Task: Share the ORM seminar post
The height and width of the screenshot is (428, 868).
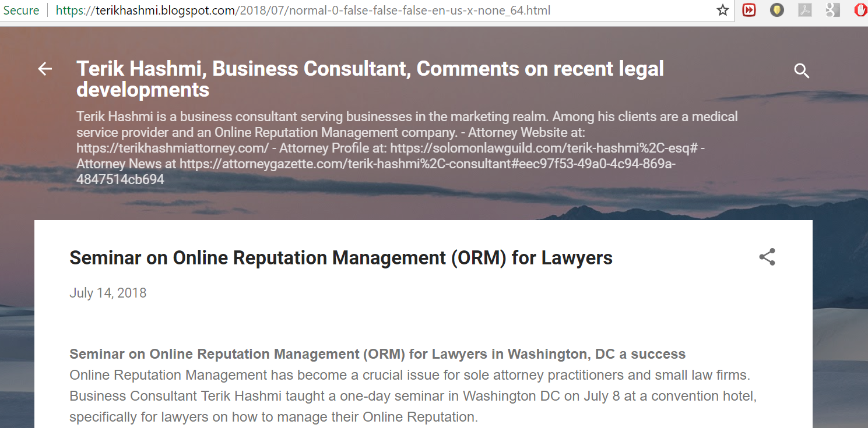Action: [x=767, y=257]
